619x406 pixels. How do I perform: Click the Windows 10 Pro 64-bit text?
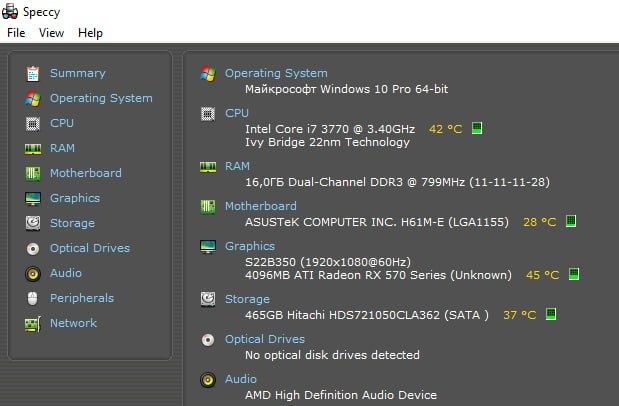click(x=347, y=89)
